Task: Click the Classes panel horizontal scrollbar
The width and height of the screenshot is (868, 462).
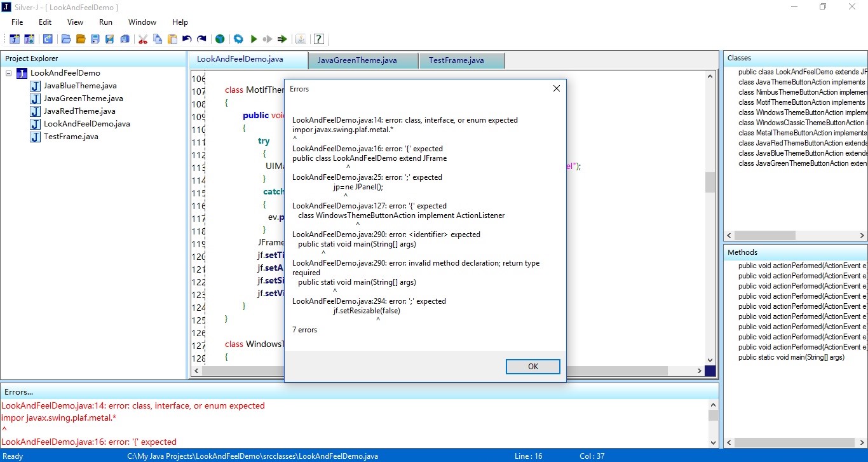Action: [796, 235]
